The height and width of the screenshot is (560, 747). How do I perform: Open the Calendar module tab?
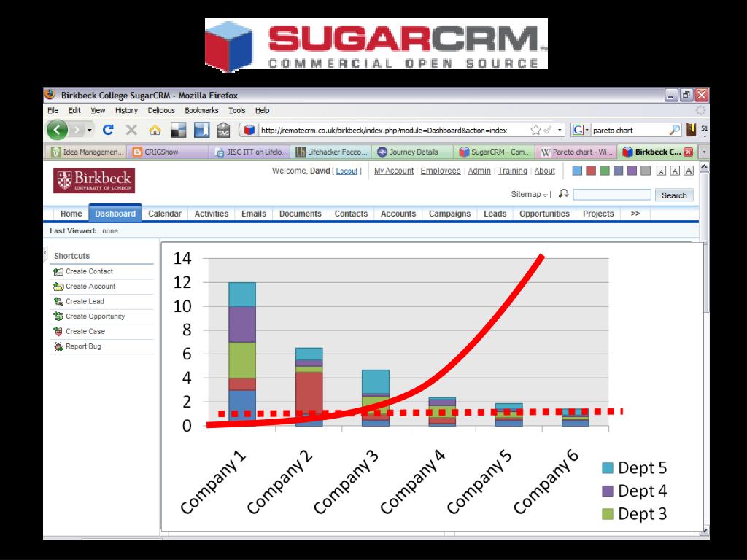[165, 214]
